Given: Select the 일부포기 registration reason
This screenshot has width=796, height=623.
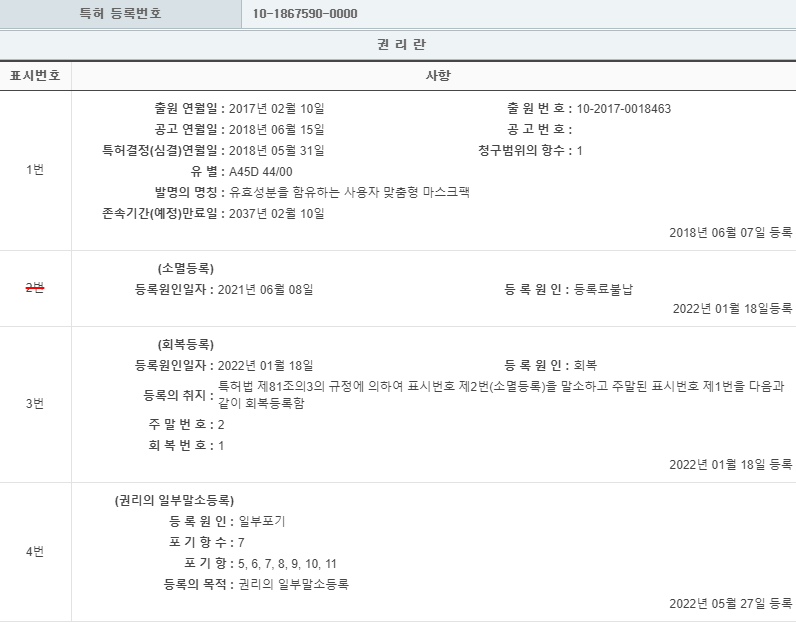Looking at the screenshot, I should click(x=264, y=521).
